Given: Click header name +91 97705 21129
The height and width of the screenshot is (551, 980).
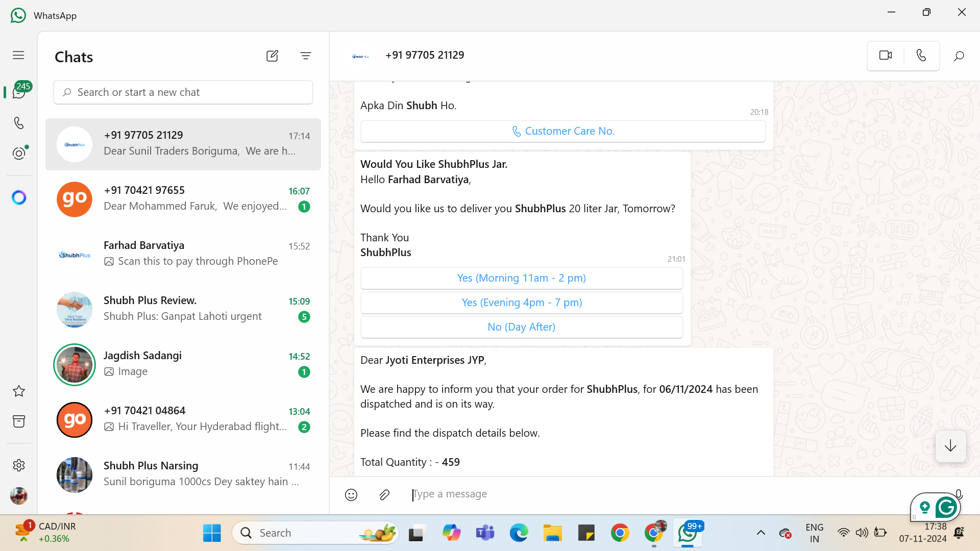Looking at the screenshot, I should click(x=425, y=55).
